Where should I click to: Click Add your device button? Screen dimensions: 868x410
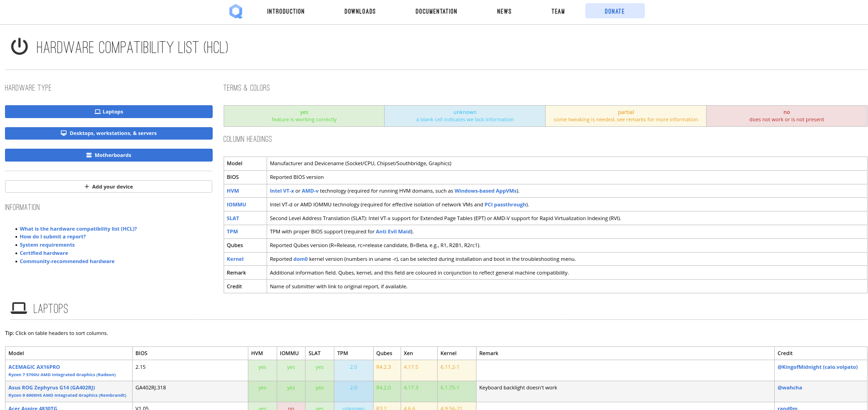point(109,187)
